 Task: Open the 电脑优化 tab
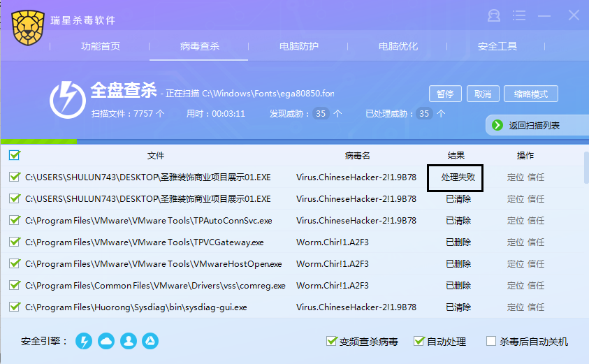click(398, 46)
